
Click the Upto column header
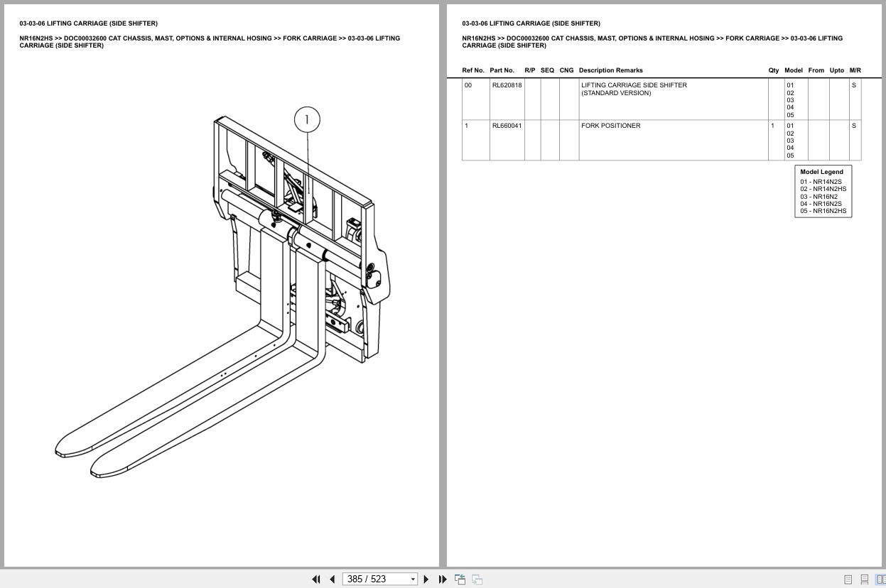tap(837, 70)
